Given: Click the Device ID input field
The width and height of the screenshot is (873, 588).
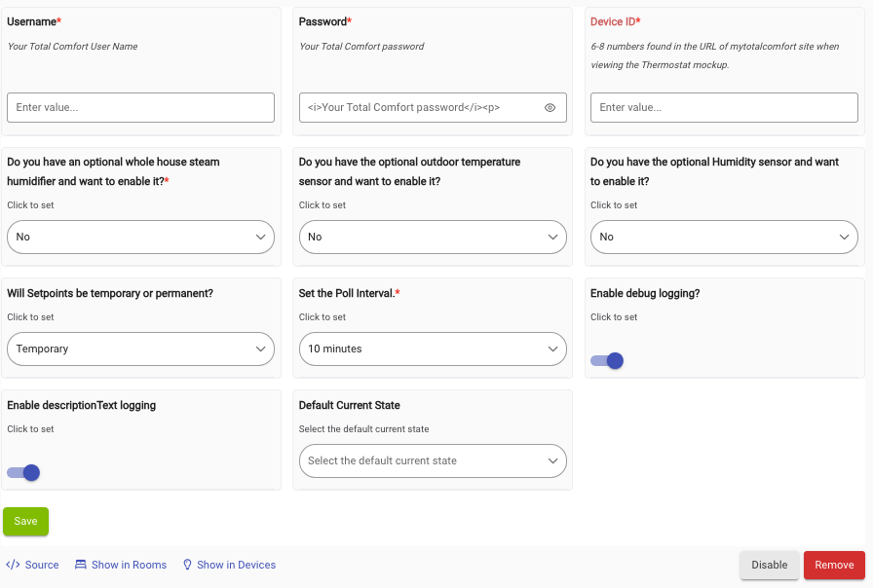Looking at the screenshot, I should [x=724, y=107].
